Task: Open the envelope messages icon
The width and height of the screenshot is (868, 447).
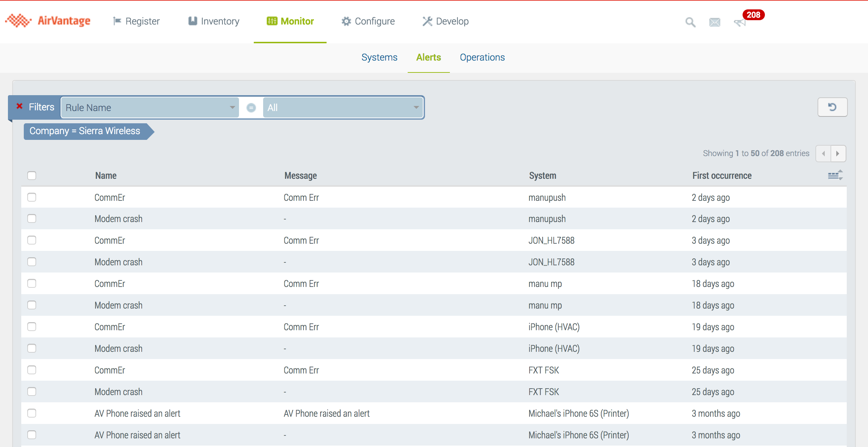Action: point(714,22)
